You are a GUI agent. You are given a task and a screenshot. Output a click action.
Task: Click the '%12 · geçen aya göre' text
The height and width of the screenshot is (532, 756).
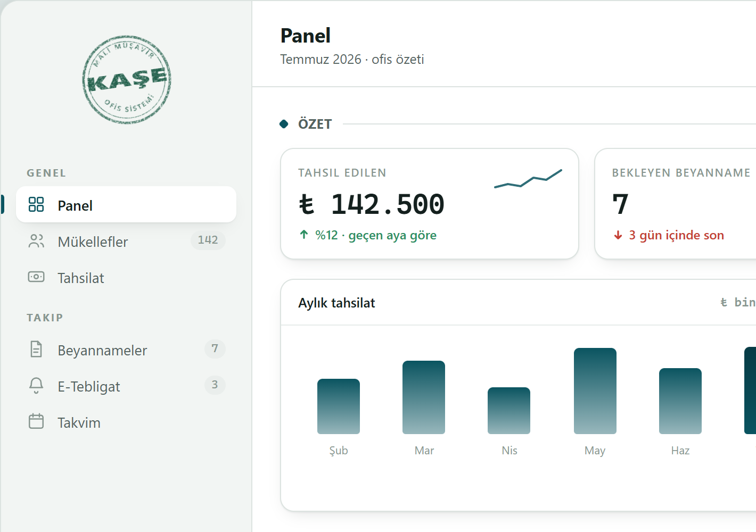tap(376, 235)
